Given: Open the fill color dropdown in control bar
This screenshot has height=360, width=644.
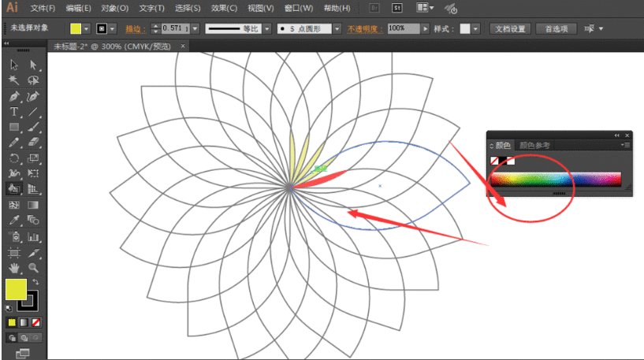Looking at the screenshot, I should pos(87,28).
